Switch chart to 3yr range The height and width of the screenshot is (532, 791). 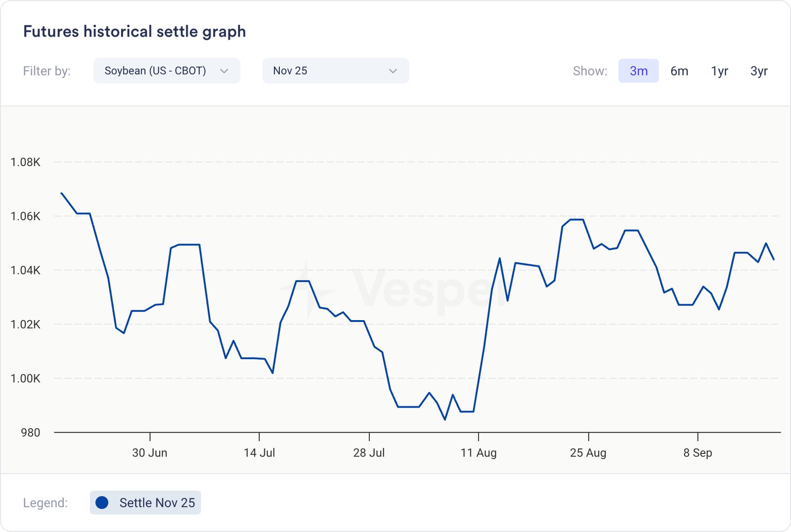coord(759,71)
